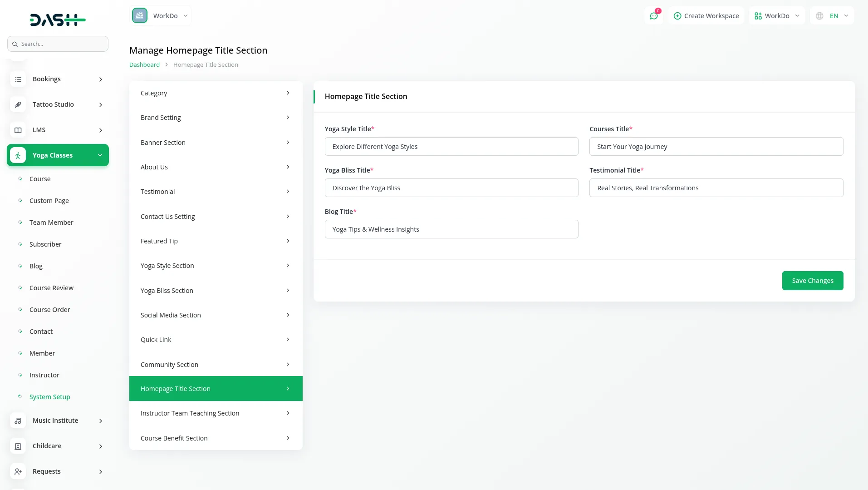Click the Requests user-plus icon
The image size is (868, 490).
pyautogui.click(x=18, y=471)
